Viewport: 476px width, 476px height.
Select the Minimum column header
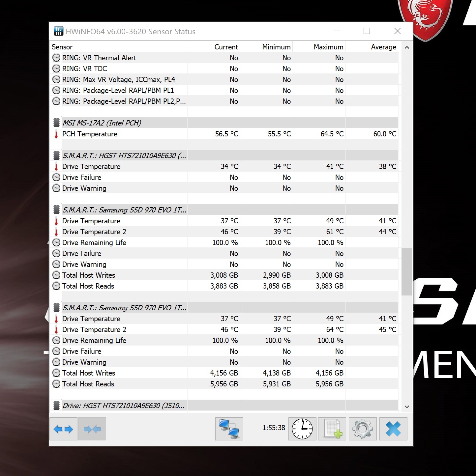266,47
